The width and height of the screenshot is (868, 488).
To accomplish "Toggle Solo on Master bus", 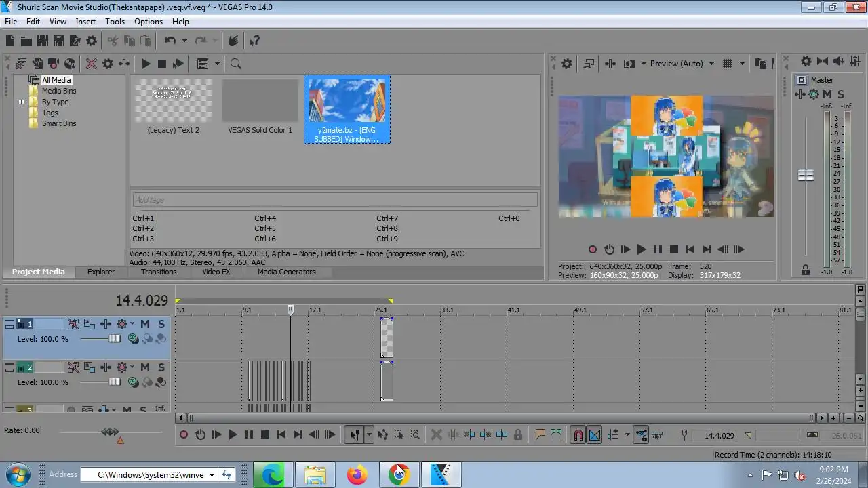I will click(841, 94).
